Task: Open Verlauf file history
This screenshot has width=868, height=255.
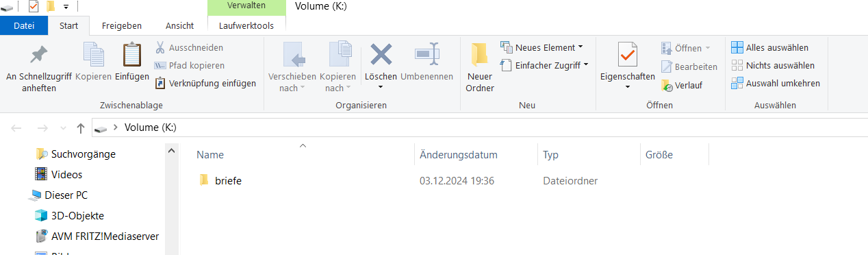Action: 681,85
